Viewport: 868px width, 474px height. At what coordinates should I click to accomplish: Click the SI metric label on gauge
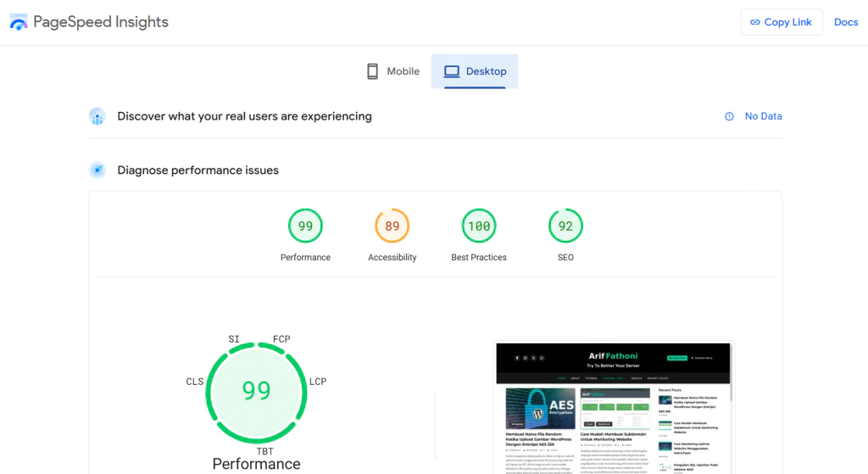click(x=234, y=339)
